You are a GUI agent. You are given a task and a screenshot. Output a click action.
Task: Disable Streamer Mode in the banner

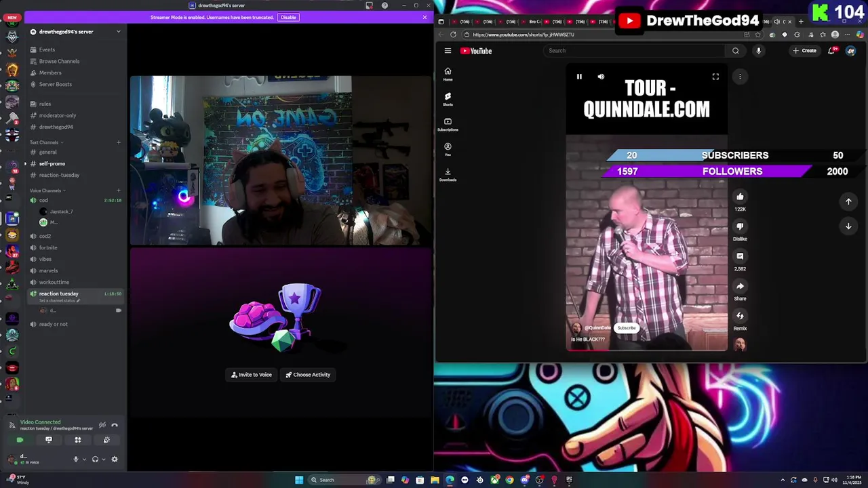pos(288,17)
